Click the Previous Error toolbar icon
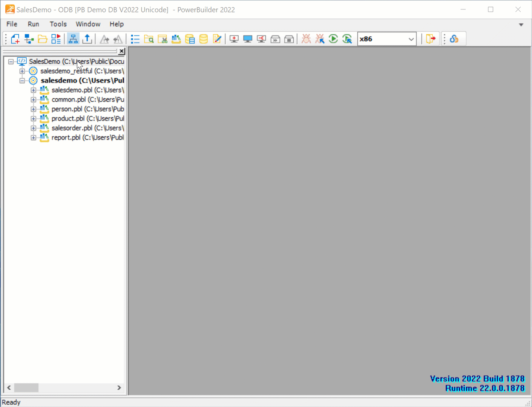The width and height of the screenshot is (532, 407). pos(118,39)
